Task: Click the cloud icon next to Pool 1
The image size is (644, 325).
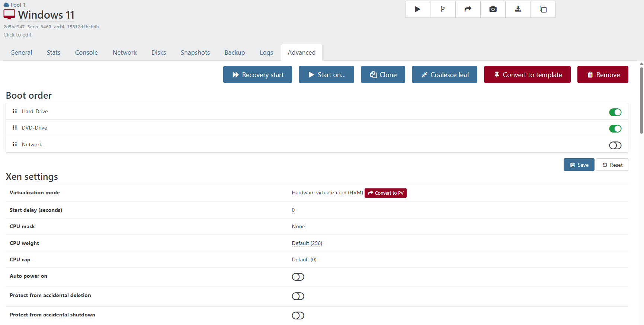Action: click(x=6, y=5)
